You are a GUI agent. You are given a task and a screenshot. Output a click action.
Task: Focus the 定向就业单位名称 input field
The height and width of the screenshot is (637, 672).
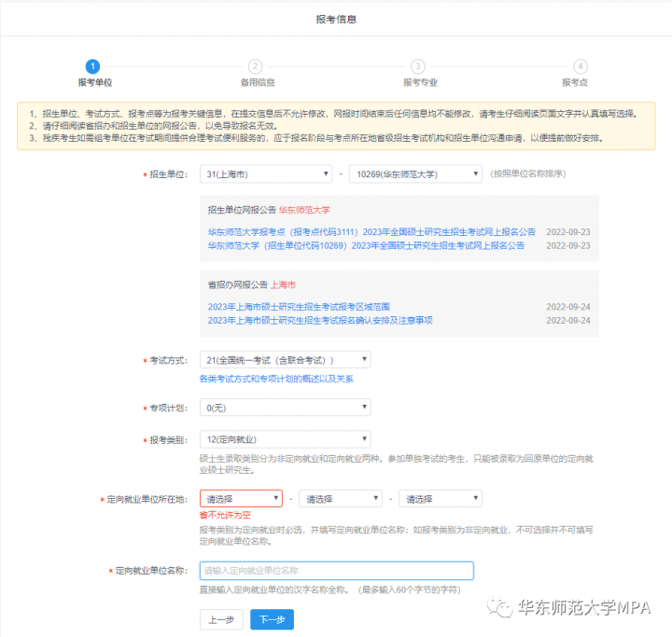pos(336,571)
